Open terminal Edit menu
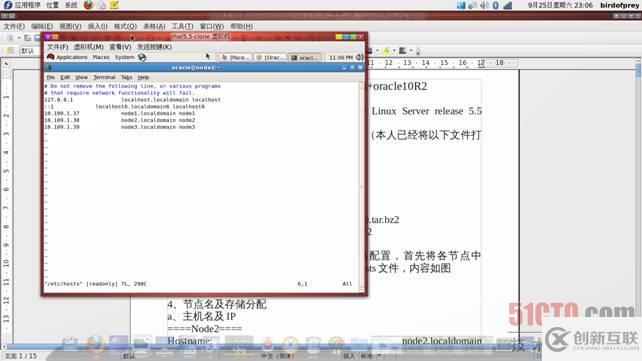 pos(65,77)
